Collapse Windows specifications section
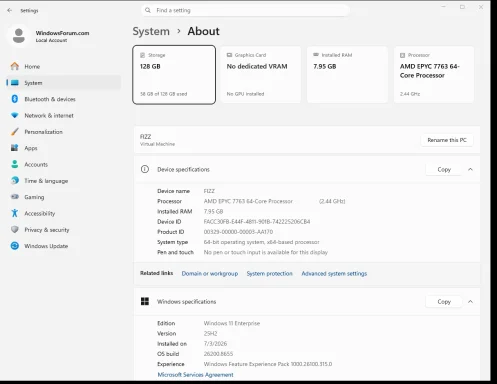 pyautogui.click(x=470, y=302)
